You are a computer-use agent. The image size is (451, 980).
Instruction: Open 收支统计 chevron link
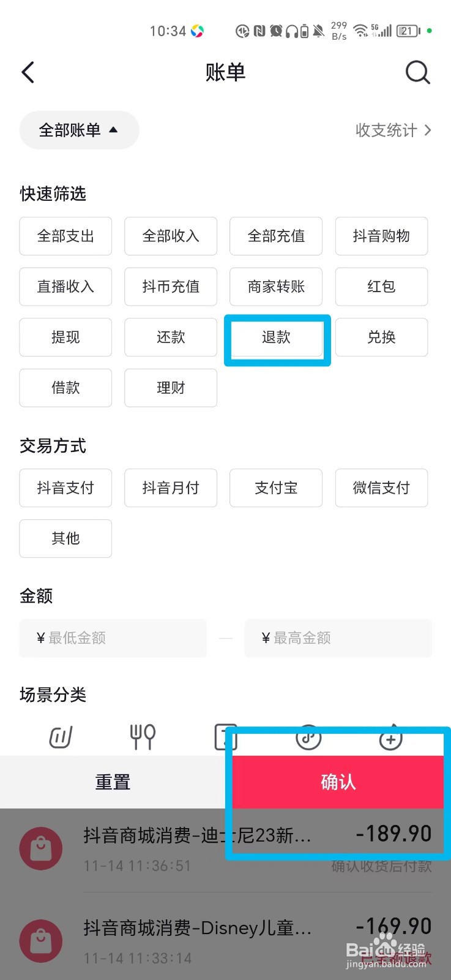click(x=393, y=130)
